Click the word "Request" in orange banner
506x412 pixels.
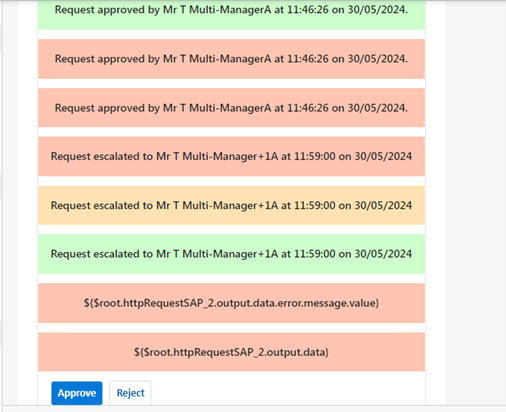[x=70, y=205]
